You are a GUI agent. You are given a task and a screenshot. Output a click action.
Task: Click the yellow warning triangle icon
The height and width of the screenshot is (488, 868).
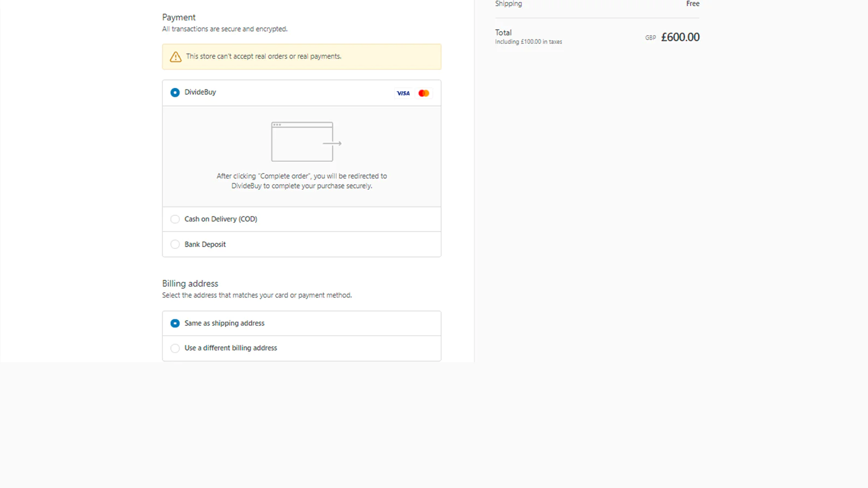click(176, 56)
